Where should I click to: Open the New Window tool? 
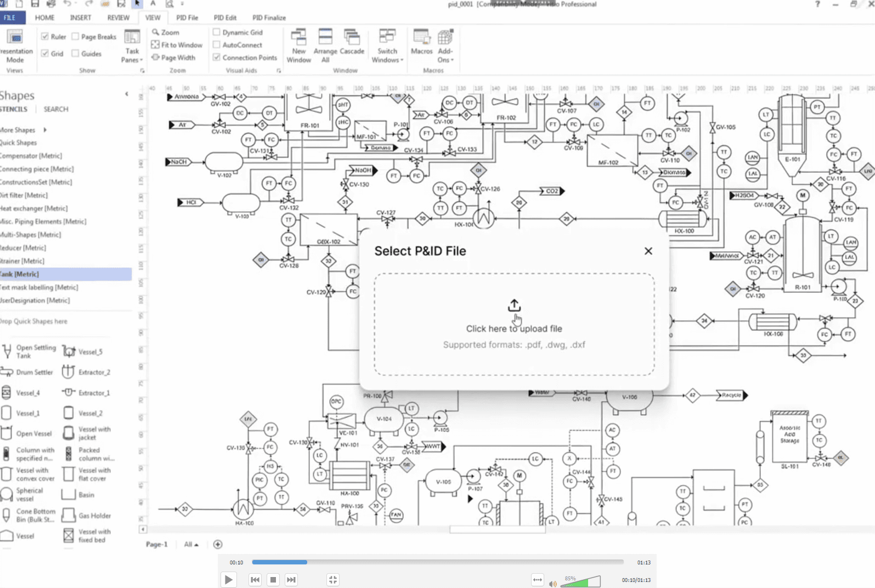[299, 46]
